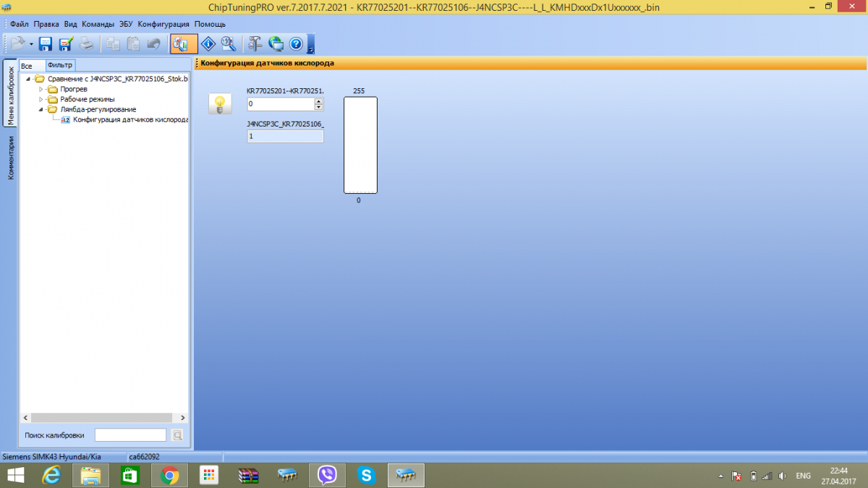
Task: Switch to the Фильтр tab
Action: tap(60, 65)
